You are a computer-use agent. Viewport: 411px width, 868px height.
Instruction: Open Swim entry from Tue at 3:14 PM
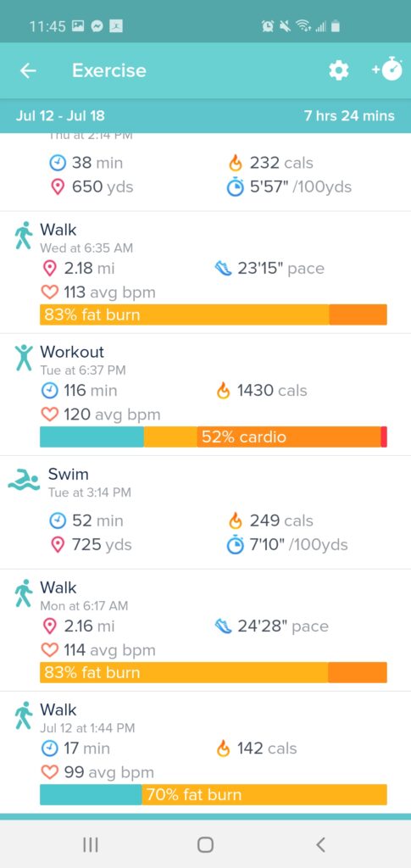(x=205, y=513)
